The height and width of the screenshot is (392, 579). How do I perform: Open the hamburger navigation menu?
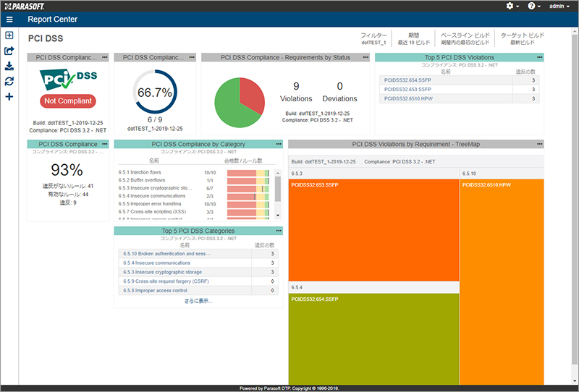click(x=9, y=20)
